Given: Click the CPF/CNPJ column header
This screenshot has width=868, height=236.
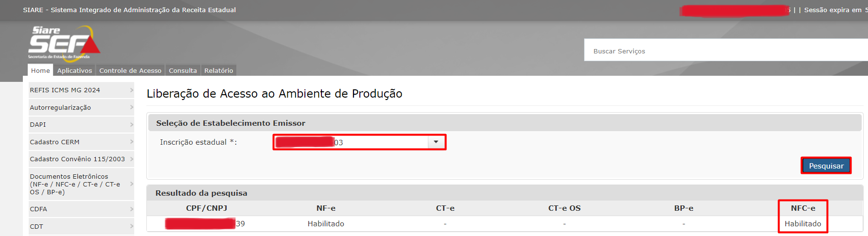Looking at the screenshot, I should coord(207,208).
